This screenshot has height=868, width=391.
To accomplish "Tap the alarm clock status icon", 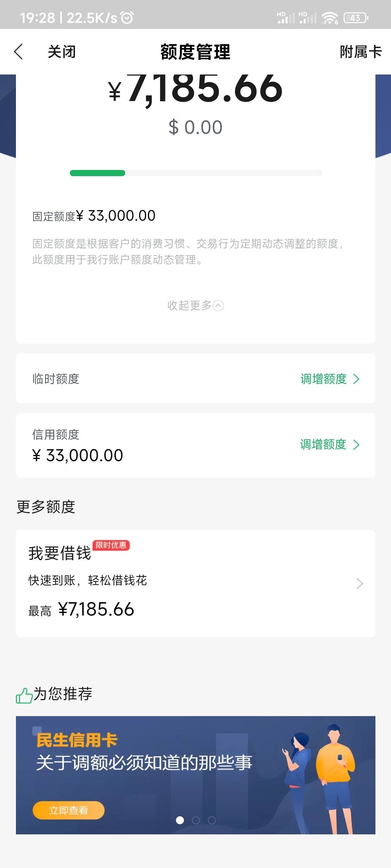I will point(127,17).
